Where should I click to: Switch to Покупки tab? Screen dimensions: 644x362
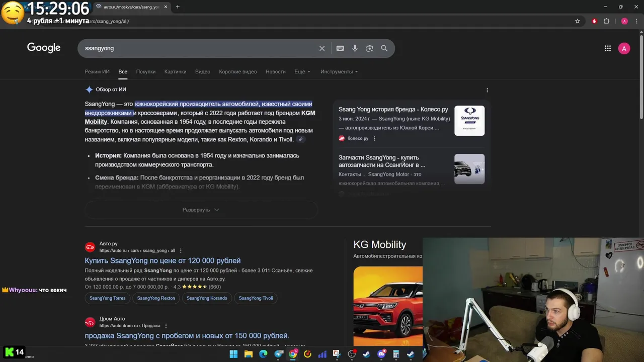(146, 71)
